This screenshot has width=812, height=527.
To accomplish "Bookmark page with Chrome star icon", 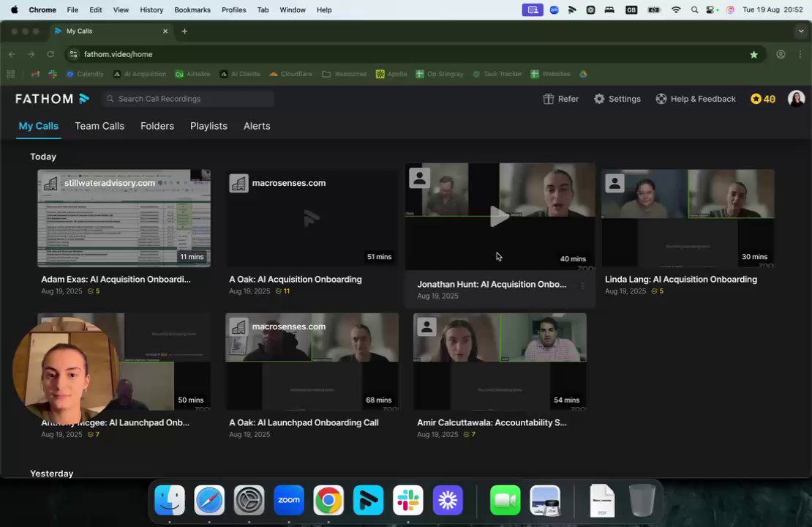I will click(x=753, y=54).
